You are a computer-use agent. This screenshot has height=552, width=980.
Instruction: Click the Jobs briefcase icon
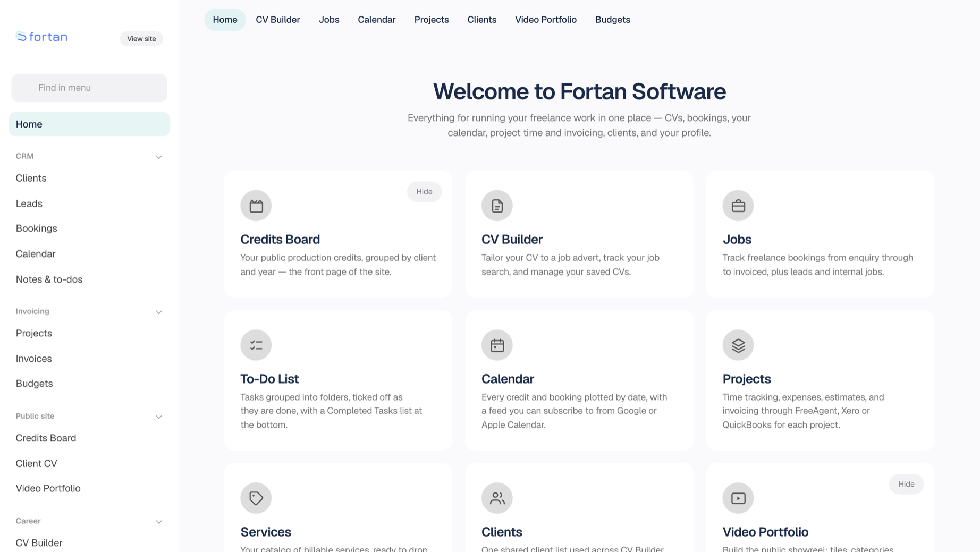click(x=738, y=206)
